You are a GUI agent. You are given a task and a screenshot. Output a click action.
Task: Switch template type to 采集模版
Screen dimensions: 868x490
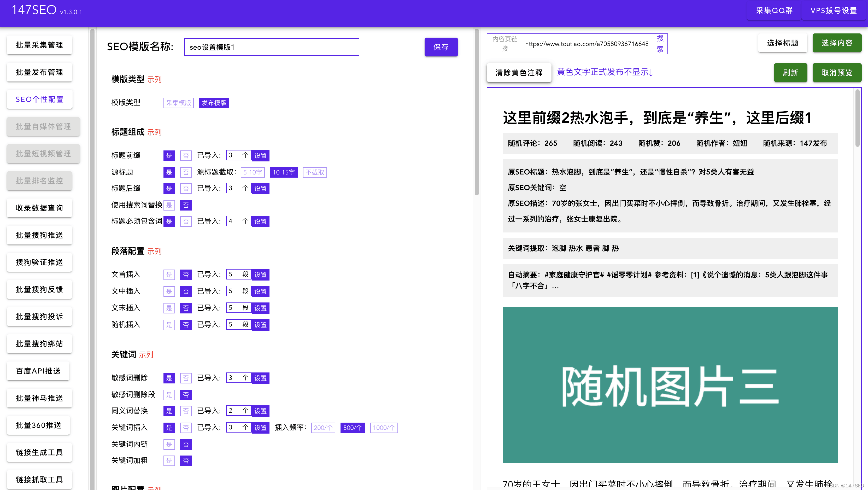(178, 103)
